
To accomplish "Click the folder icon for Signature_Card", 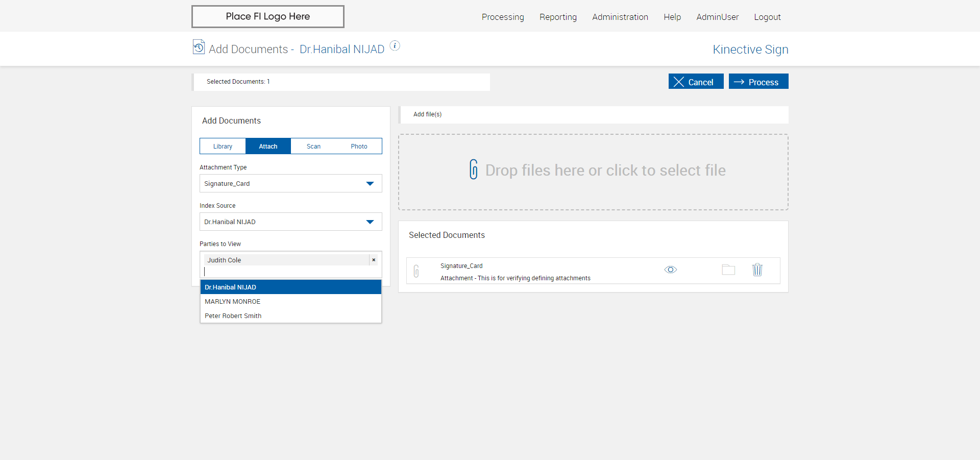I will [728, 270].
